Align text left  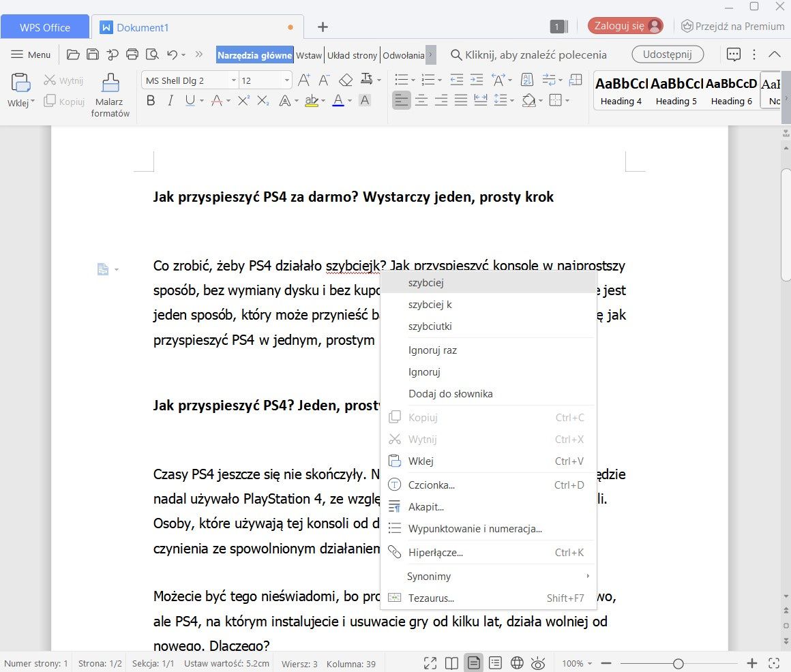click(x=402, y=100)
